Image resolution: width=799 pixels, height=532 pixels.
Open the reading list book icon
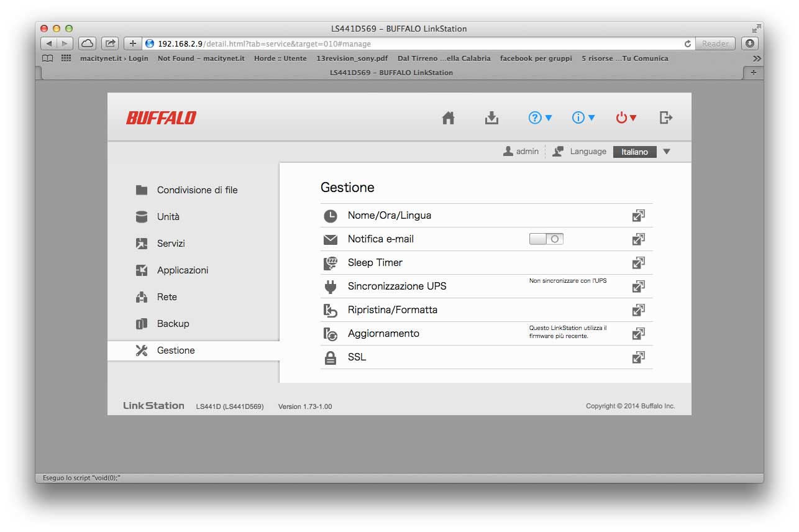[x=48, y=58]
